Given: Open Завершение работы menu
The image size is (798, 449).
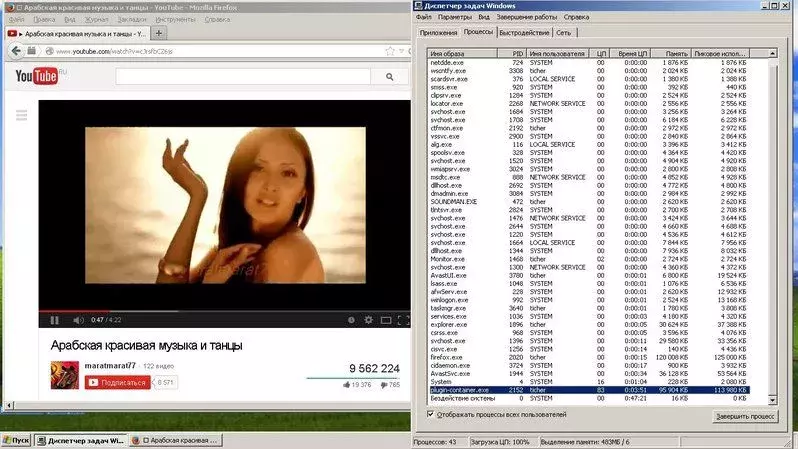Looking at the screenshot, I should pyautogui.click(x=527, y=17).
